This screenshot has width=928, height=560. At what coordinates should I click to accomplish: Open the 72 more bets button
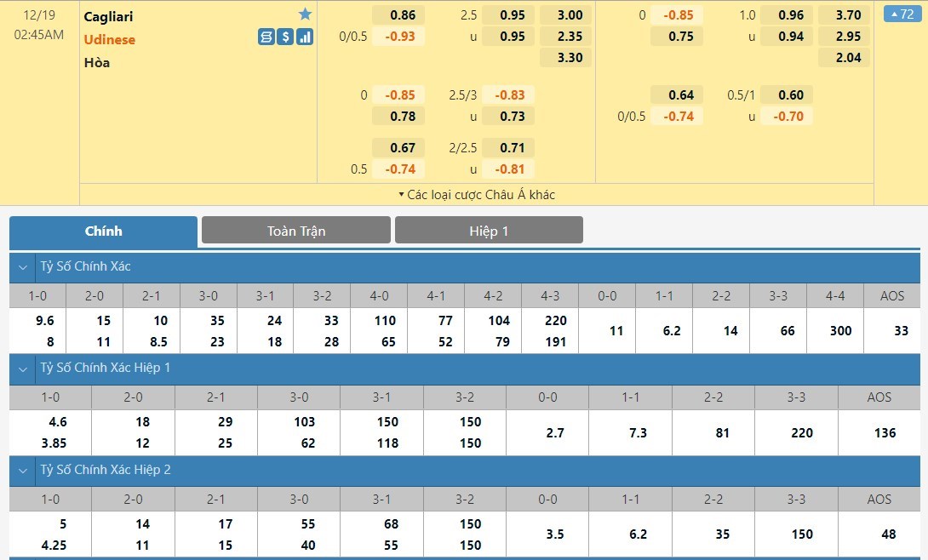point(903,14)
